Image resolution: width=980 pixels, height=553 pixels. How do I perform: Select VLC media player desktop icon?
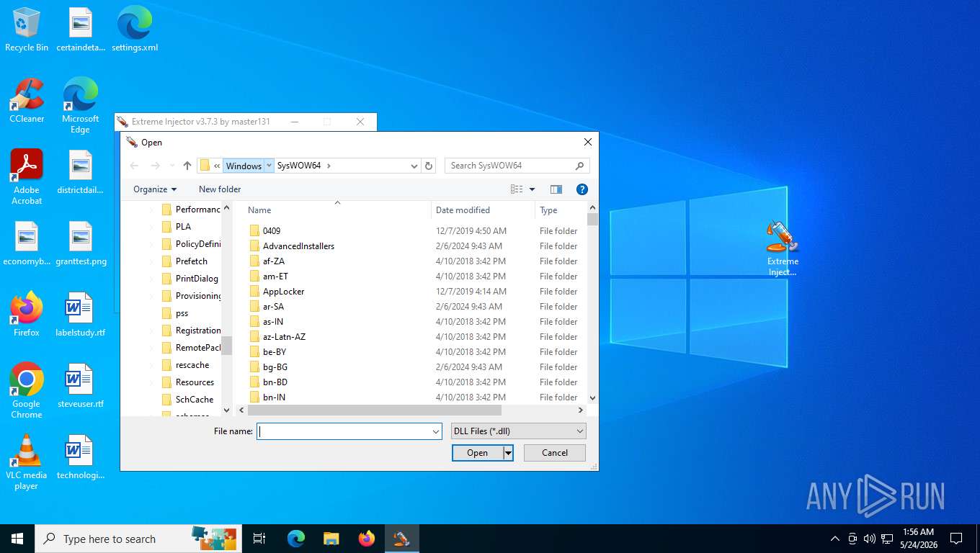27,462
